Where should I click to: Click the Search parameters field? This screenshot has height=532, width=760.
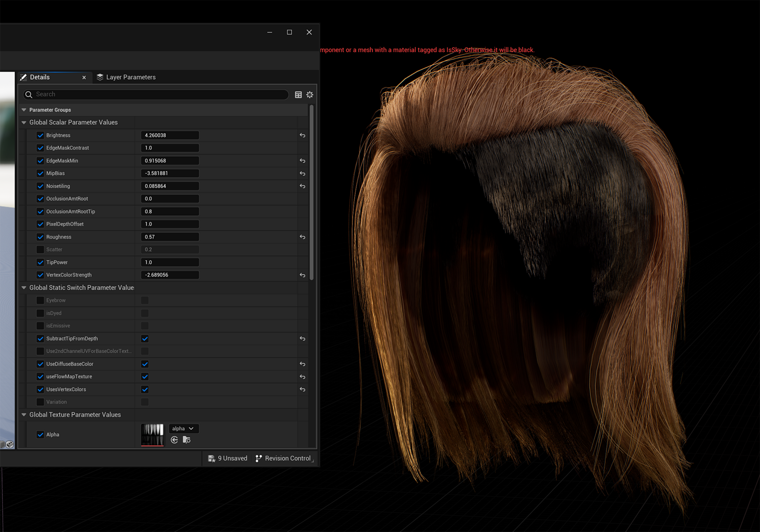pos(157,94)
